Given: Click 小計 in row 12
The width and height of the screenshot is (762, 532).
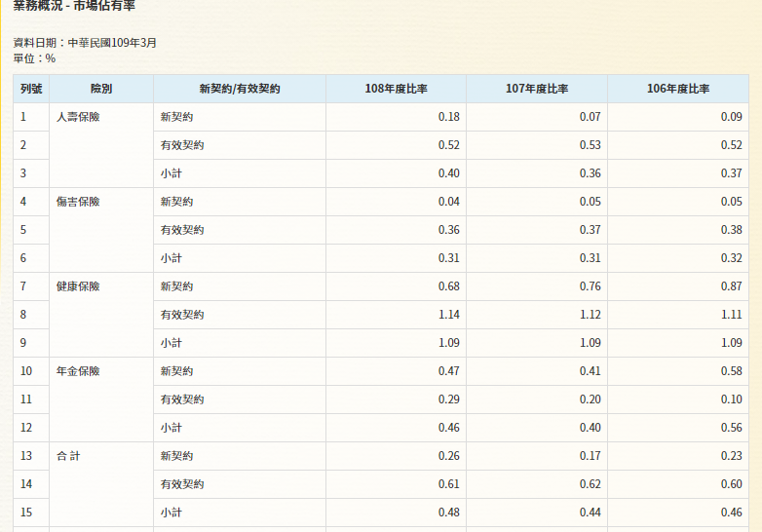Looking at the screenshot, I should click(x=171, y=428).
